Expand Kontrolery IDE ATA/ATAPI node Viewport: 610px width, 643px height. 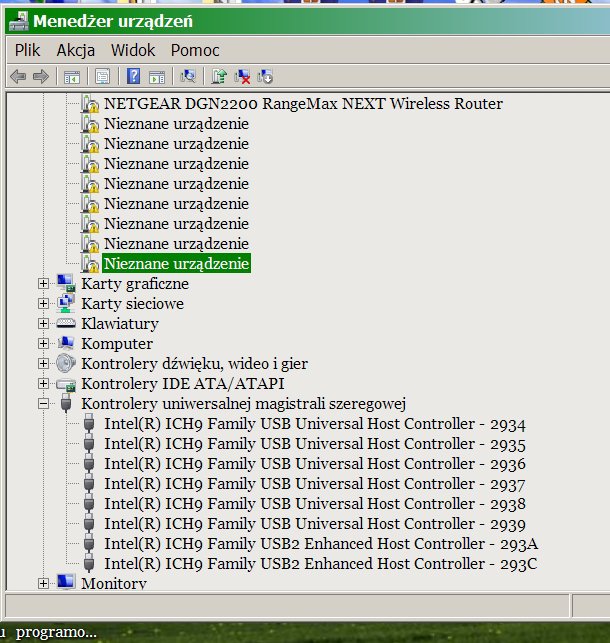pyautogui.click(x=43, y=383)
